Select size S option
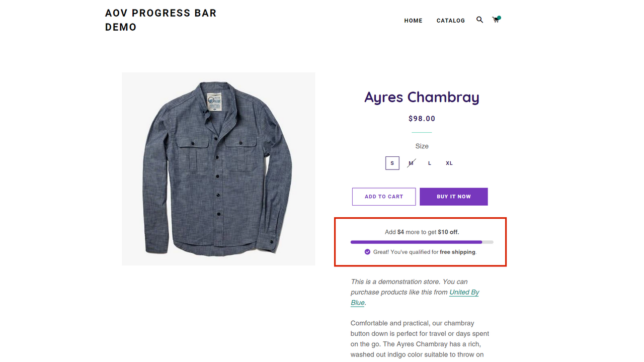The height and width of the screenshot is (362, 644). tap(392, 163)
